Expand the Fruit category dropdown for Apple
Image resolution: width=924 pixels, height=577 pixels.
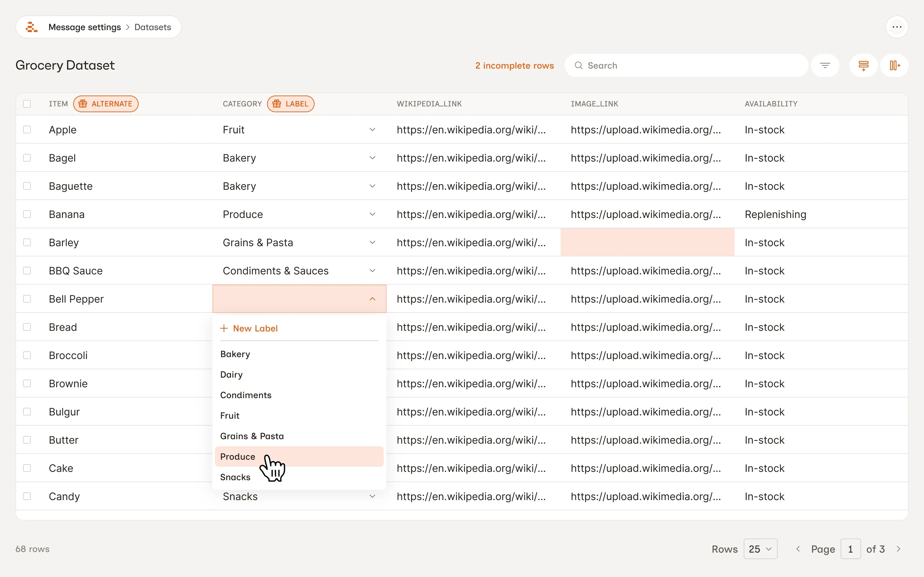click(x=372, y=130)
